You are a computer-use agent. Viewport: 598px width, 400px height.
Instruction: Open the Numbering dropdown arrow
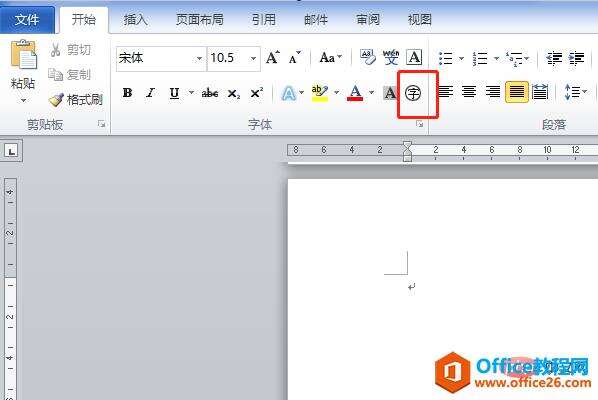(x=496, y=58)
